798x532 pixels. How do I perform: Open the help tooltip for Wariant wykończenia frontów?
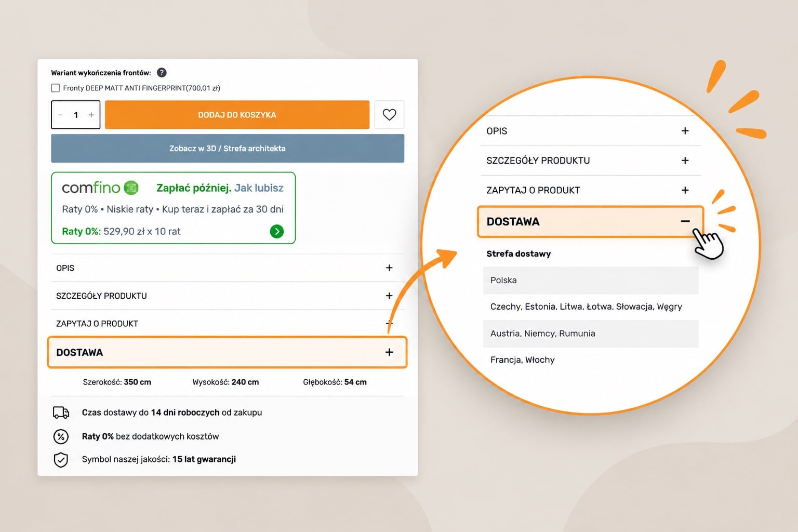(162, 73)
